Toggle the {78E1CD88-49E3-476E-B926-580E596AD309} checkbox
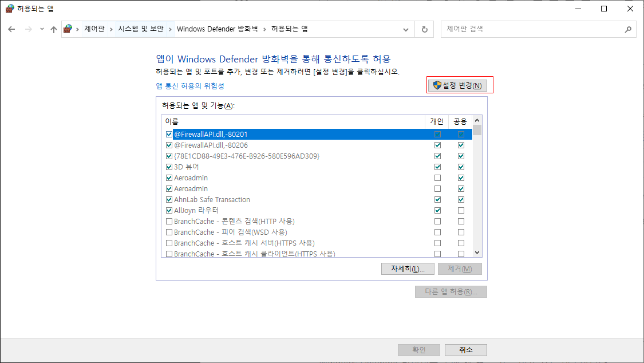This screenshot has width=644, height=363. coord(169,156)
